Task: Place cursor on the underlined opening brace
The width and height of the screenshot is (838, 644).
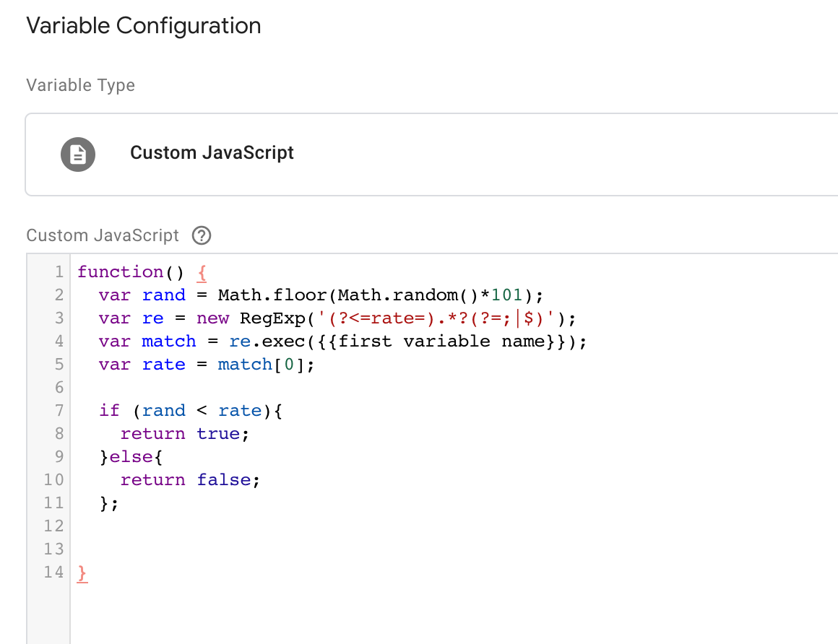Action: (202, 272)
